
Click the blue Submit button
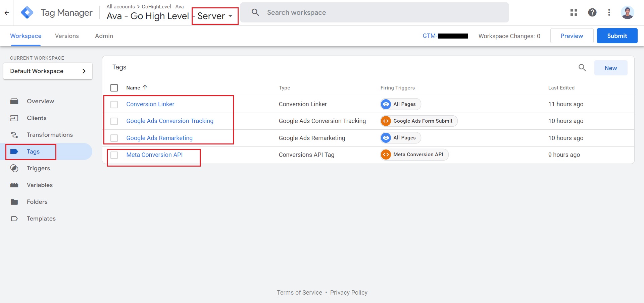click(x=617, y=36)
